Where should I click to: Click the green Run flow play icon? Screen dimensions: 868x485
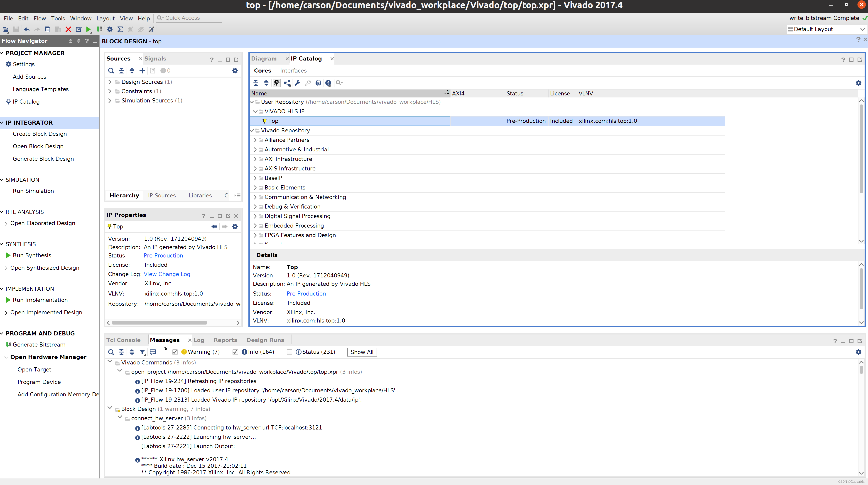[88, 30]
